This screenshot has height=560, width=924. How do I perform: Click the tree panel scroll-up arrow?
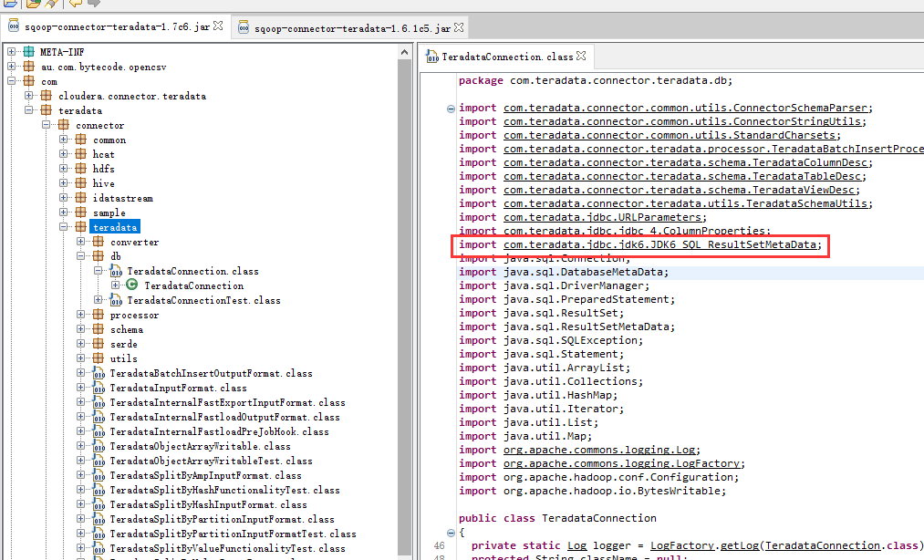[x=404, y=53]
